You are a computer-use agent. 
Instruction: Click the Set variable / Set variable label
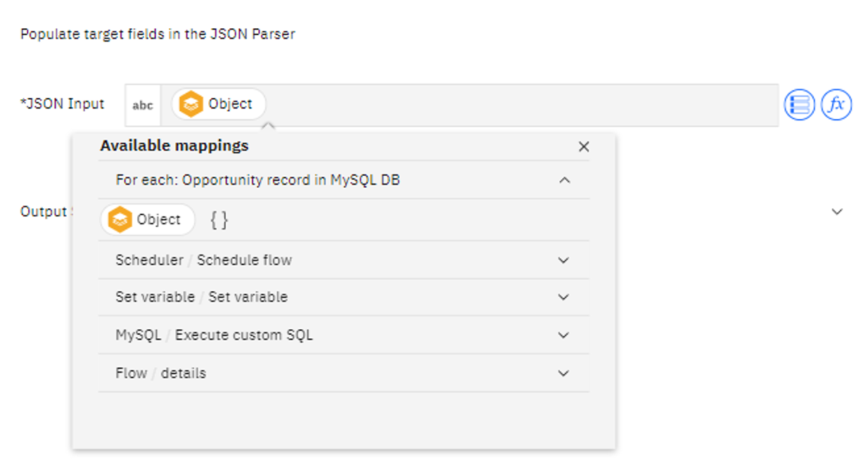[x=201, y=297]
